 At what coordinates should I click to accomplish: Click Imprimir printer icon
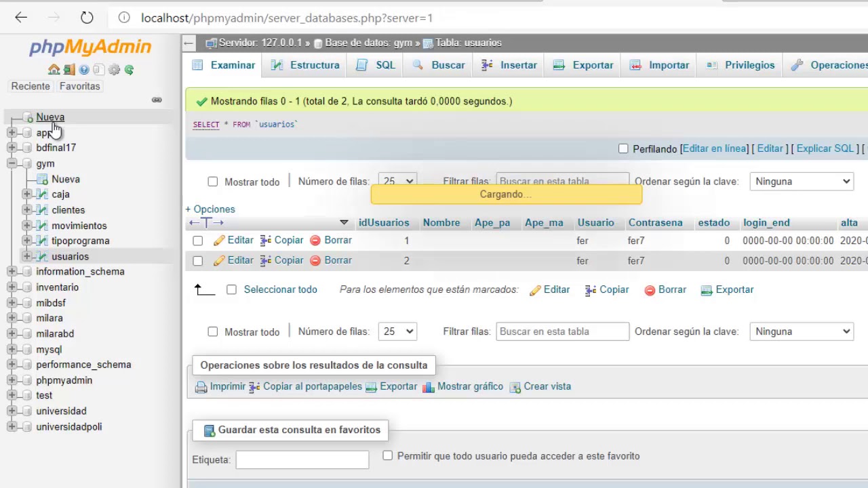point(201,387)
